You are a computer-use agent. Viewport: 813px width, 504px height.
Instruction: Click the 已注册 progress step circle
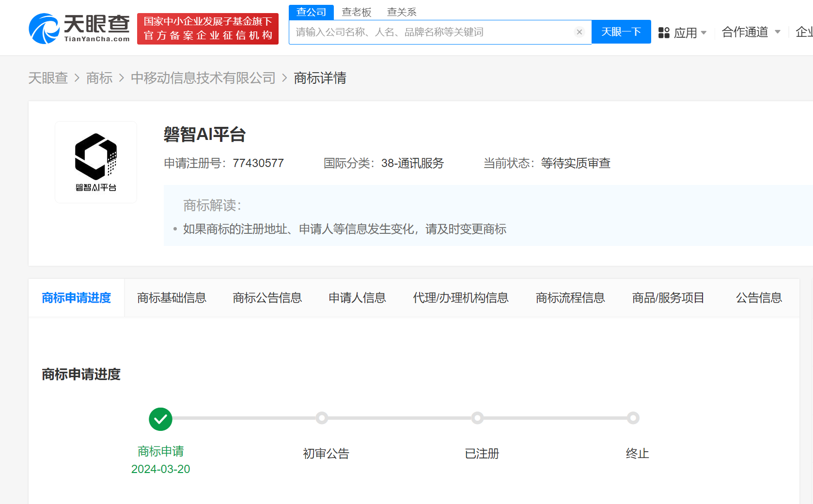(x=477, y=418)
